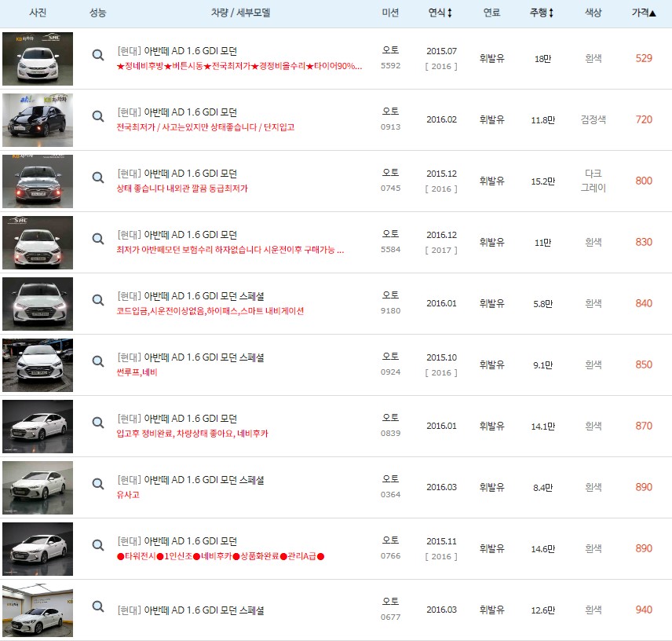Screen dimensions: 672x641
Task: Open photo of the car with 14.6만 mileage
Action: [38, 549]
